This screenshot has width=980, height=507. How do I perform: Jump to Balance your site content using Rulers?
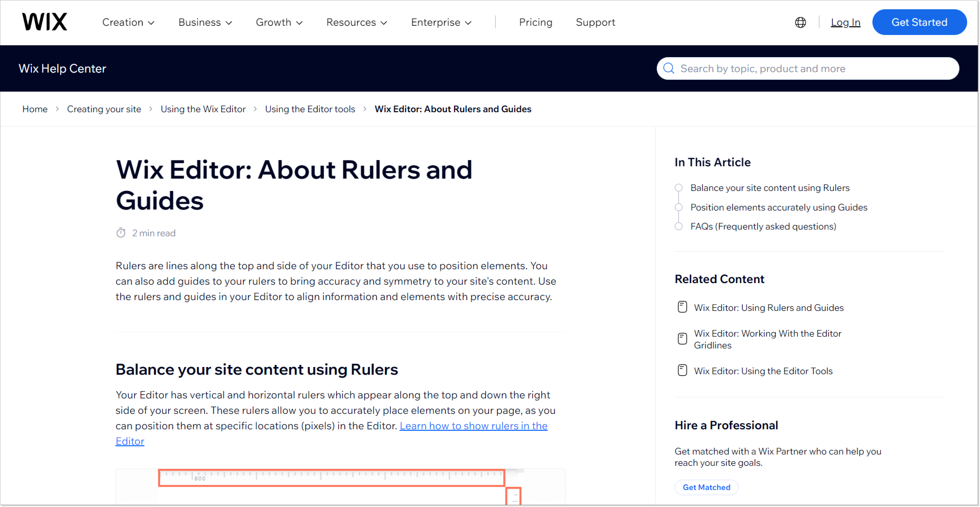pyautogui.click(x=770, y=188)
